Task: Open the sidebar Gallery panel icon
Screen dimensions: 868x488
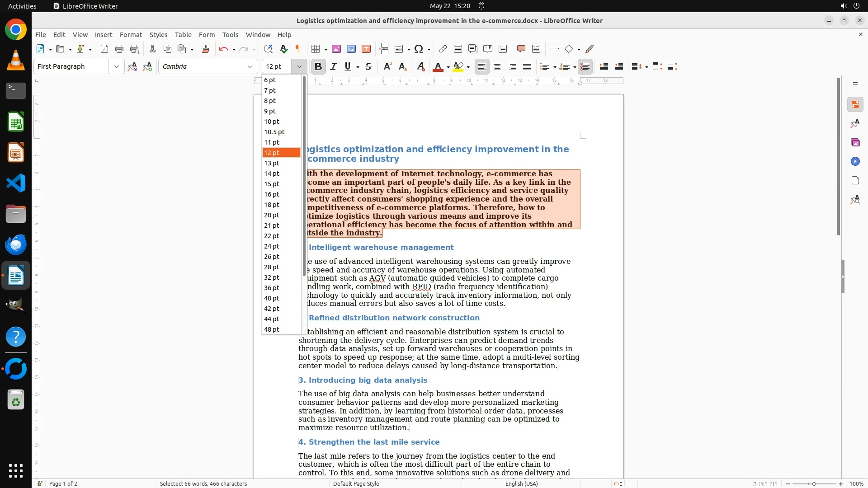Action: 855,142
